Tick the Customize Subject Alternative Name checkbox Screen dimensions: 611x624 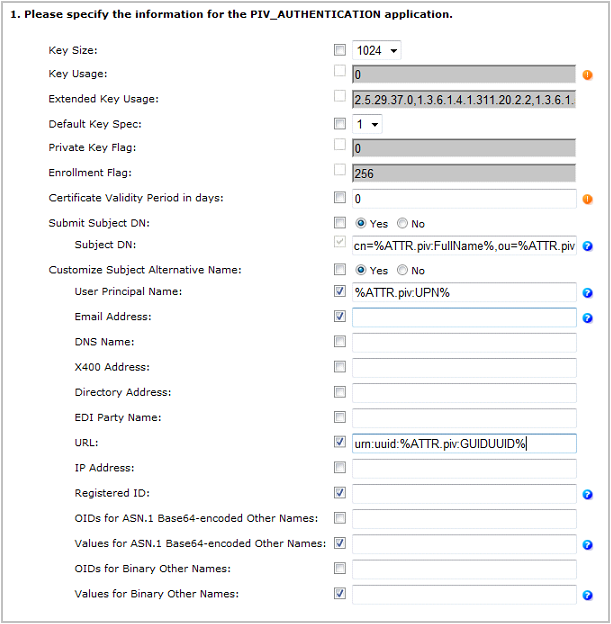tap(340, 269)
